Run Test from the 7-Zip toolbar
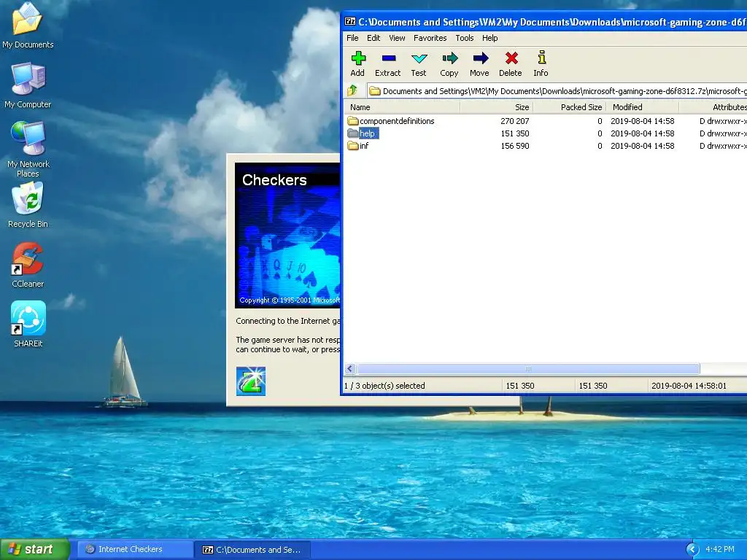The image size is (747, 560). click(419, 58)
